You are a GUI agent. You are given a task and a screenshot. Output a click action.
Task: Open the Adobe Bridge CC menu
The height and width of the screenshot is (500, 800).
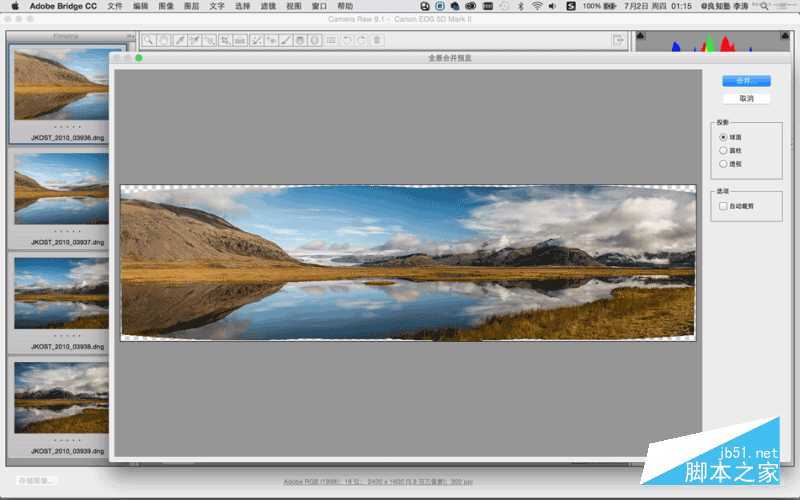click(63, 6)
